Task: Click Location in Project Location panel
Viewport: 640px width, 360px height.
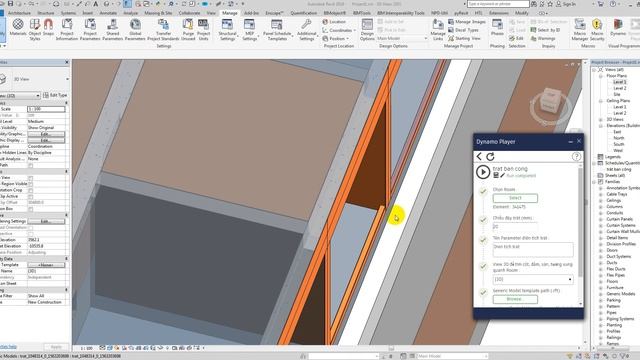Action: tap(334, 22)
